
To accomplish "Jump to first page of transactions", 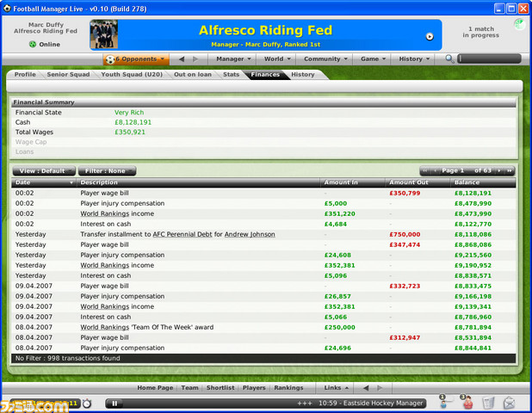I will coord(425,171).
